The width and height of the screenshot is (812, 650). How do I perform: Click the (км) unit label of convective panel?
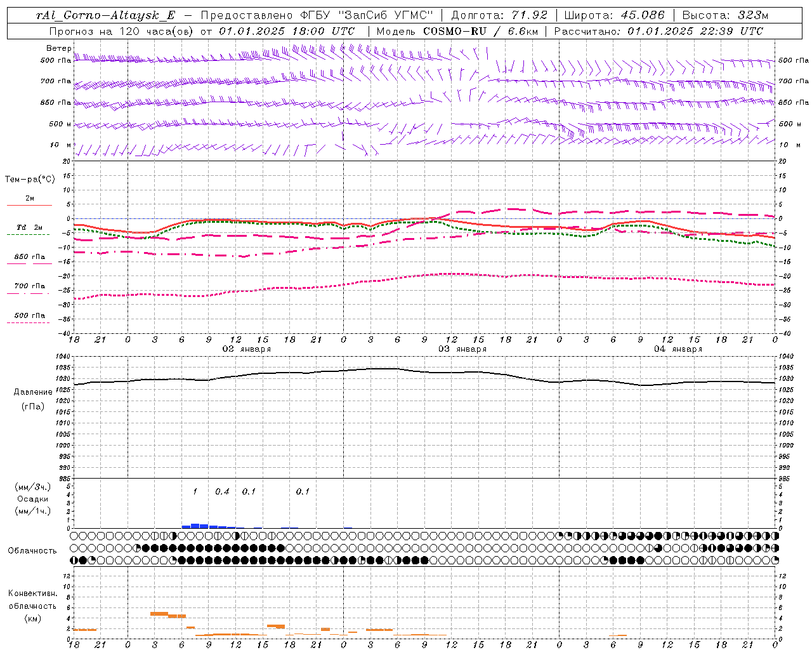click(33, 618)
